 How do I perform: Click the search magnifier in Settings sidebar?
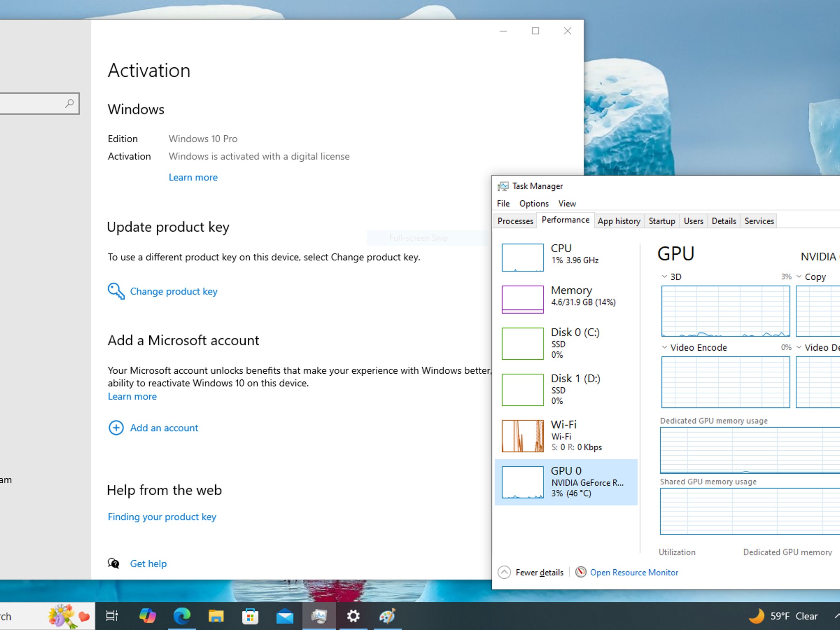pyautogui.click(x=70, y=103)
